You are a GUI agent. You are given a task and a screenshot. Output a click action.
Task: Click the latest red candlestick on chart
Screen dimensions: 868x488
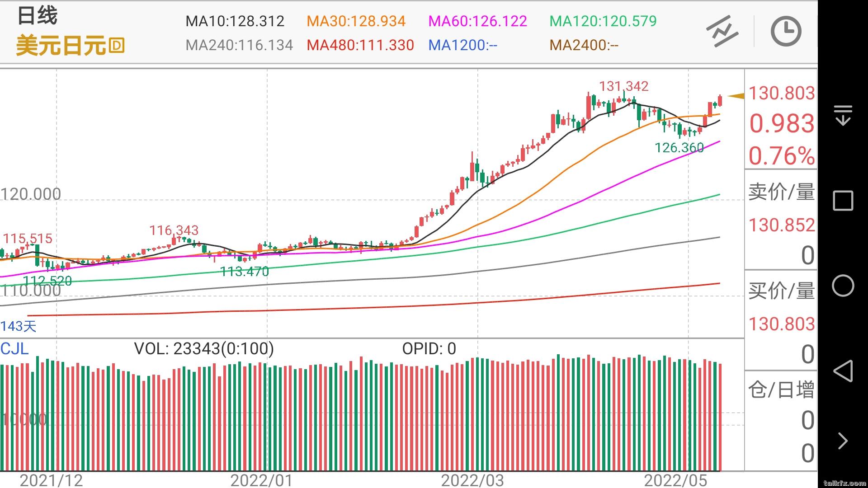point(720,100)
